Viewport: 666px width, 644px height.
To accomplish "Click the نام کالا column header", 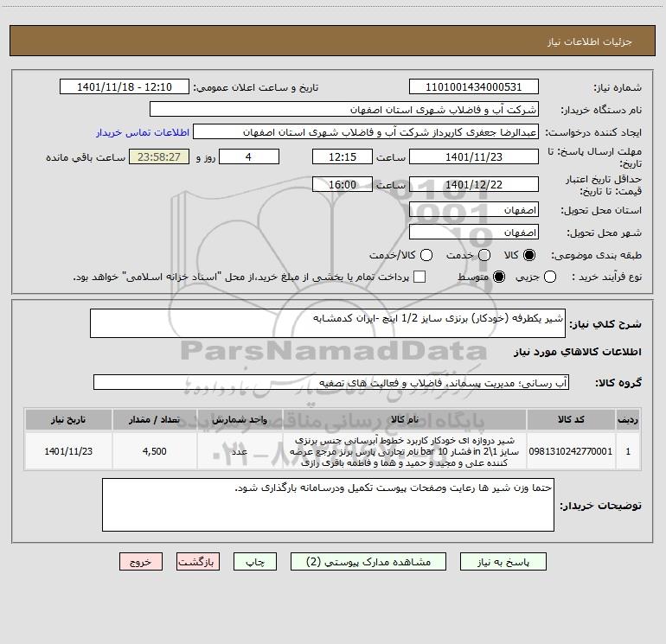I will 405,419.
